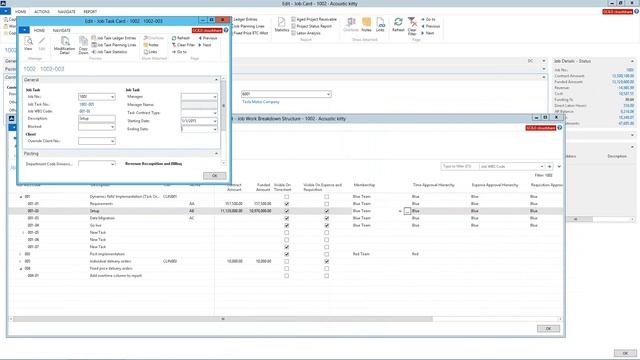Toggle Visible On Expense for Setup row
The image size is (640, 360).
[x=327, y=211]
